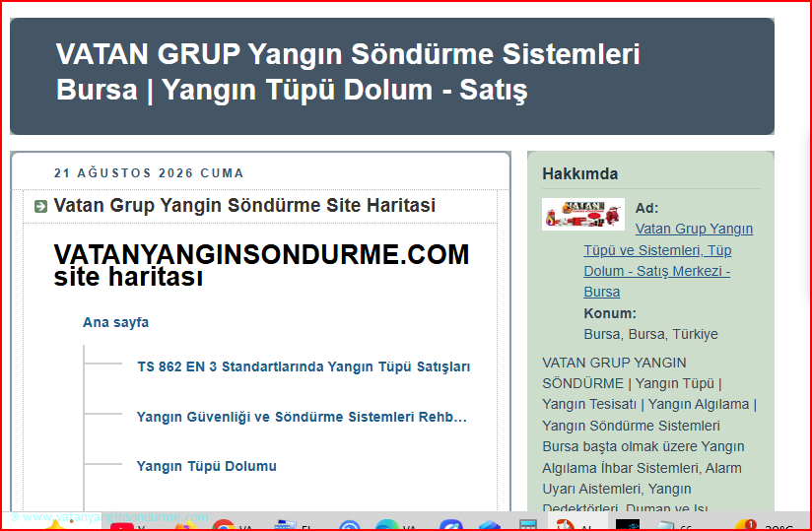
Task: Open the 'Vatan Grup Yangin Söndürme Site Haritasi' post
Action: [244, 206]
